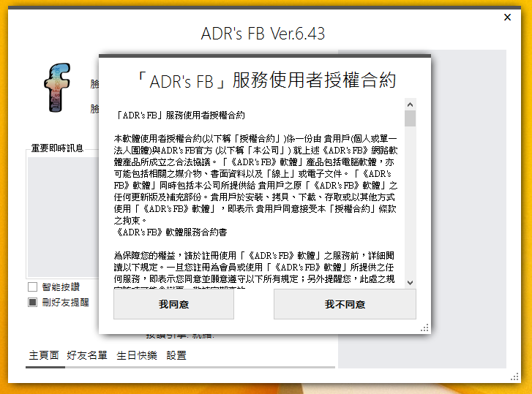Viewport: 532px width, 394px height.
Task: Click the 《ADR's FB》軟體服務合約書 line
Action: 171,232
